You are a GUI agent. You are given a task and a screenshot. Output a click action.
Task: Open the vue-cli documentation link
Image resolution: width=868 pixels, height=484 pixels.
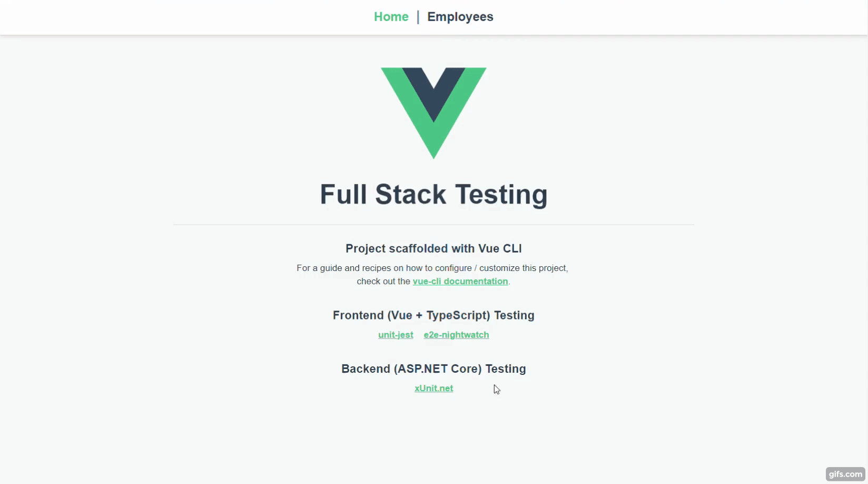point(460,281)
